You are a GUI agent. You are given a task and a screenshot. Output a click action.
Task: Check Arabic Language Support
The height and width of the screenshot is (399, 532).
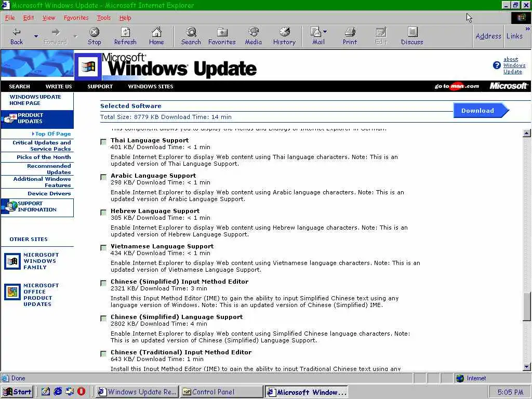103,177
